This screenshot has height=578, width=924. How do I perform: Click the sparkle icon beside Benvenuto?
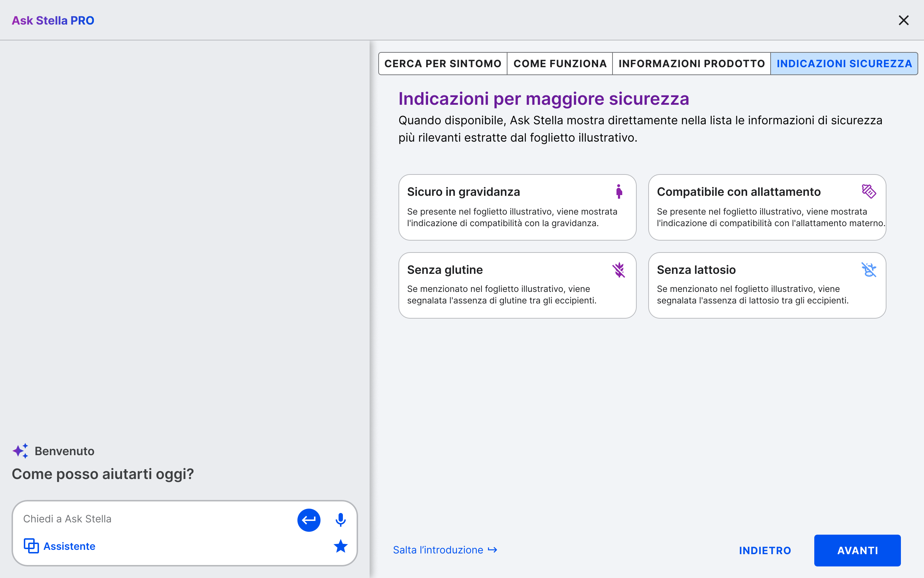click(20, 451)
